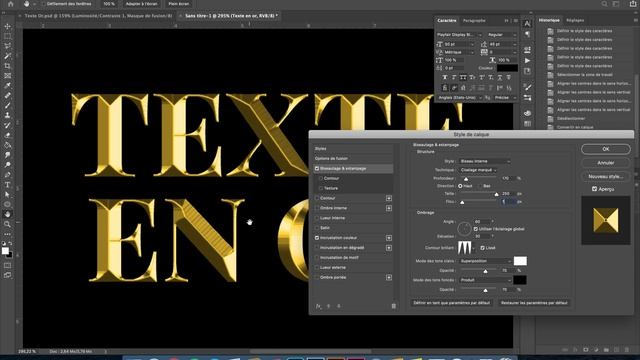Viewport: 640px width, 360px height.
Task: Open Mode des tons clairs dropdown
Action: click(485, 261)
